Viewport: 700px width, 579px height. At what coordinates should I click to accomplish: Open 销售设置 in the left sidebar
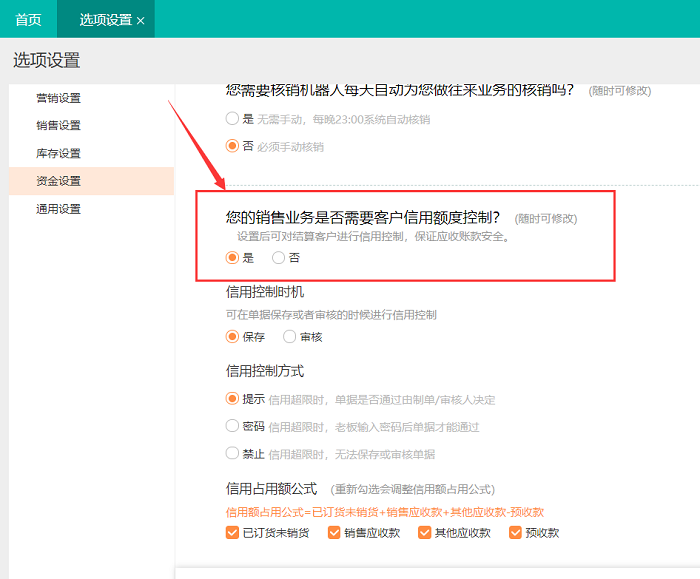point(59,126)
